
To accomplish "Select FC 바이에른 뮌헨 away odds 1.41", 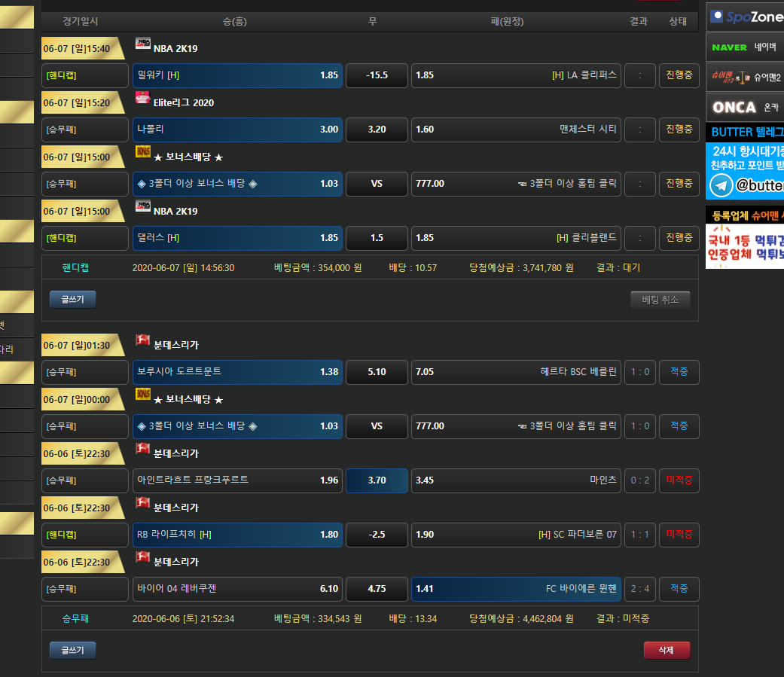I will (516, 589).
